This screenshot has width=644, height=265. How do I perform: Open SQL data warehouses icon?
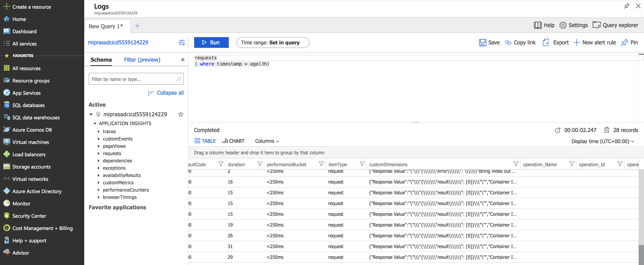click(7, 117)
